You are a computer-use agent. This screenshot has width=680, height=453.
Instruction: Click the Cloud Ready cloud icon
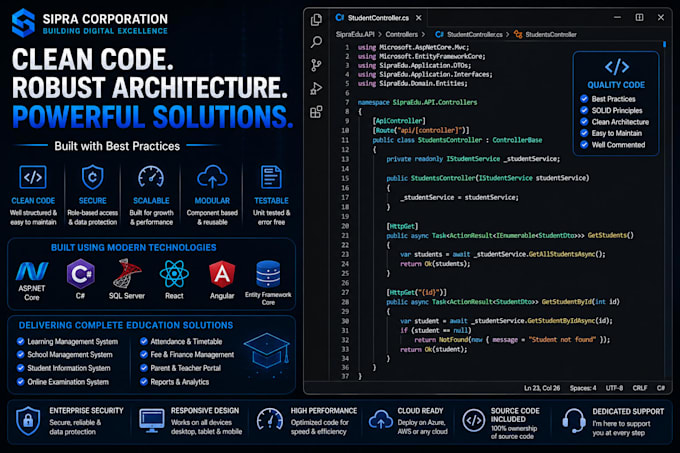click(x=381, y=420)
